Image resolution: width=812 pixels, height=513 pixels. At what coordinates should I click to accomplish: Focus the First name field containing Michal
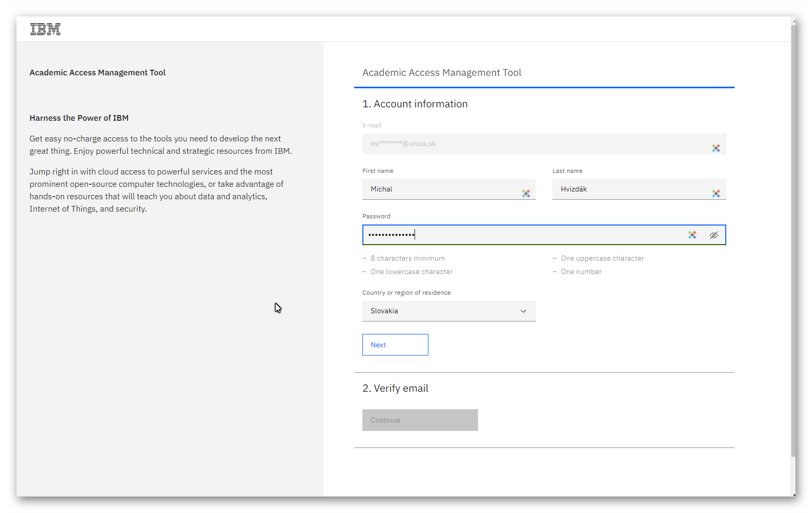(x=441, y=189)
